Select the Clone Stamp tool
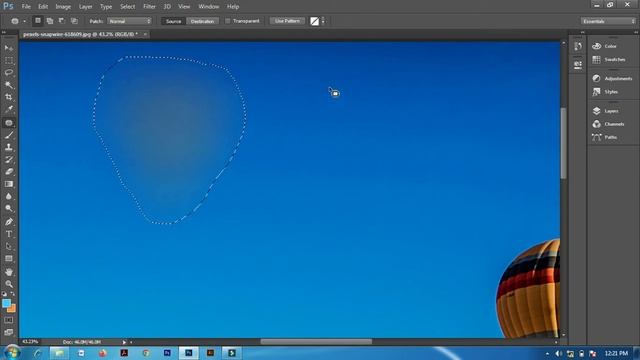 [x=9, y=147]
